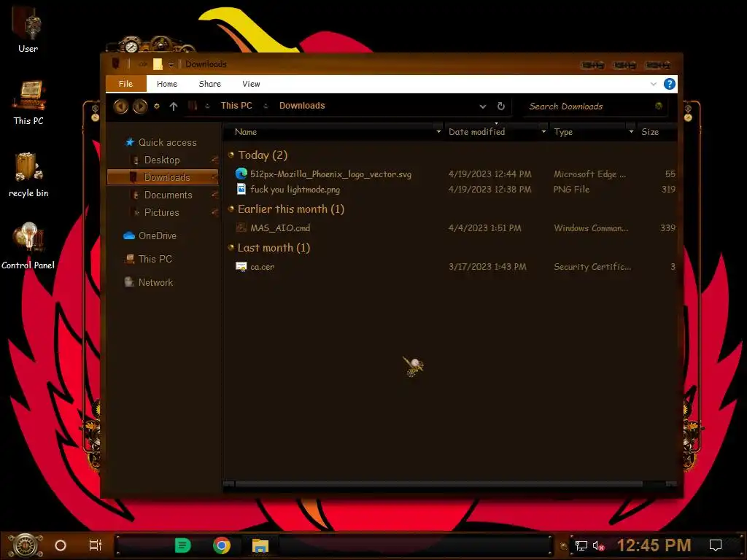Go up one folder level
The height and width of the screenshot is (560, 747).
pos(174,106)
